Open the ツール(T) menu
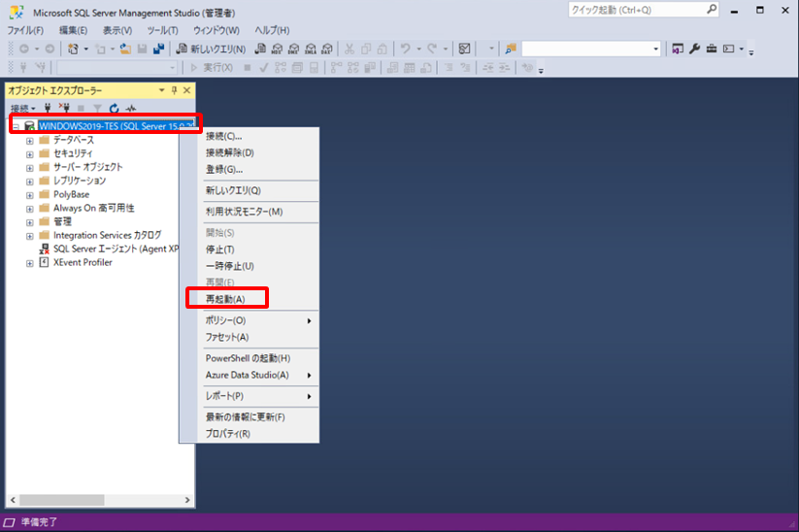The width and height of the screenshot is (799, 532). pos(162,30)
